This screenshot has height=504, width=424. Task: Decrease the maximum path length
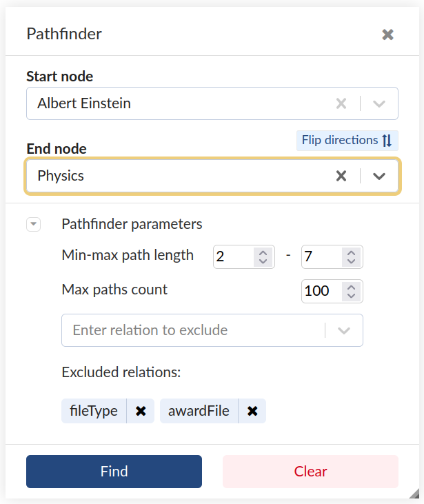click(x=351, y=262)
